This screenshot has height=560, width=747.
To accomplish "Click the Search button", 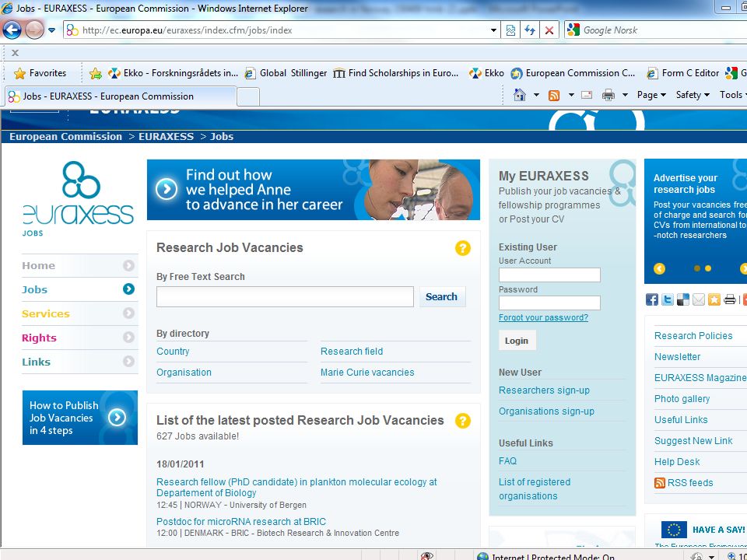I will coord(442,296).
